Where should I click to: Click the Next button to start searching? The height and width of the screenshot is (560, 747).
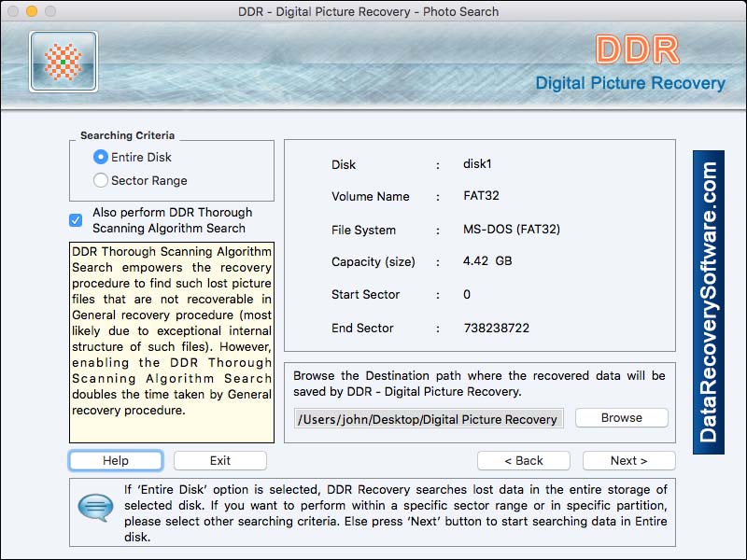coord(628,460)
